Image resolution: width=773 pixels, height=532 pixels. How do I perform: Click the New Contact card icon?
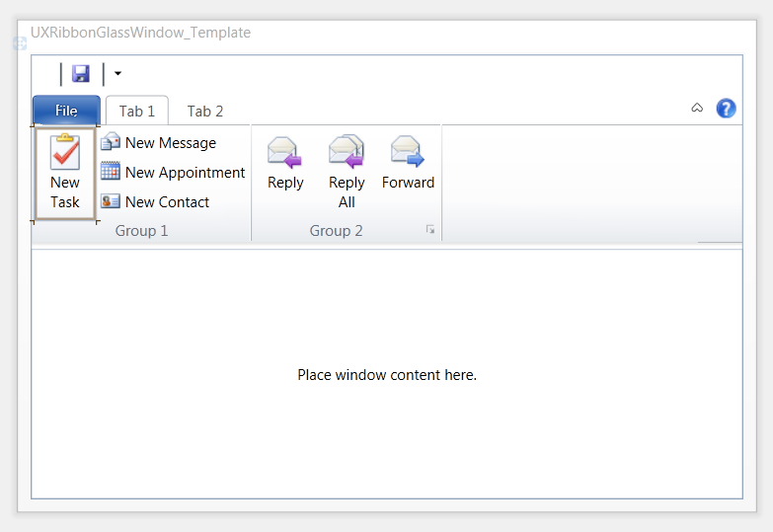click(x=111, y=201)
